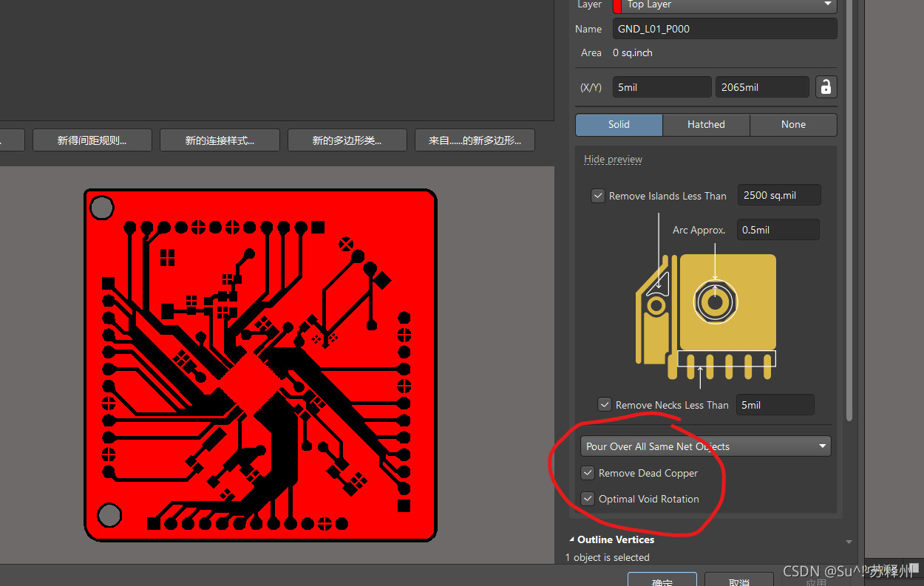Click the red Top Layer color swatch
The height and width of the screenshot is (586, 924).
(x=617, y=5)
